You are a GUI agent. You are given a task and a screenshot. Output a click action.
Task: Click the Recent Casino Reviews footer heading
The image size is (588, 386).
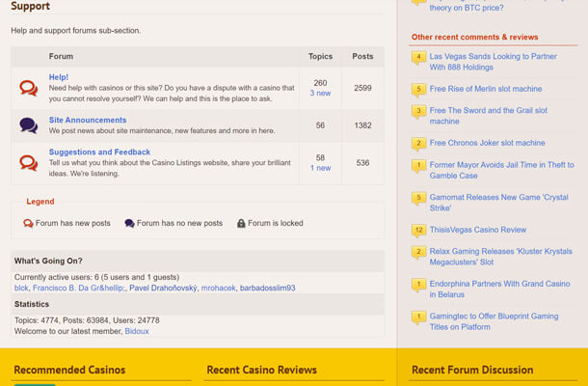point(262,370)
